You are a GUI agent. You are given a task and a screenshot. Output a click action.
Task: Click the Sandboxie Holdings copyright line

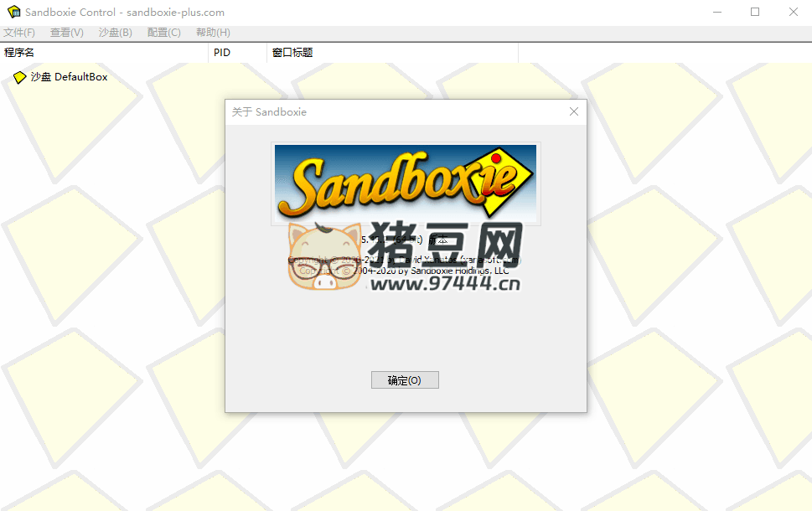point(406,271)
